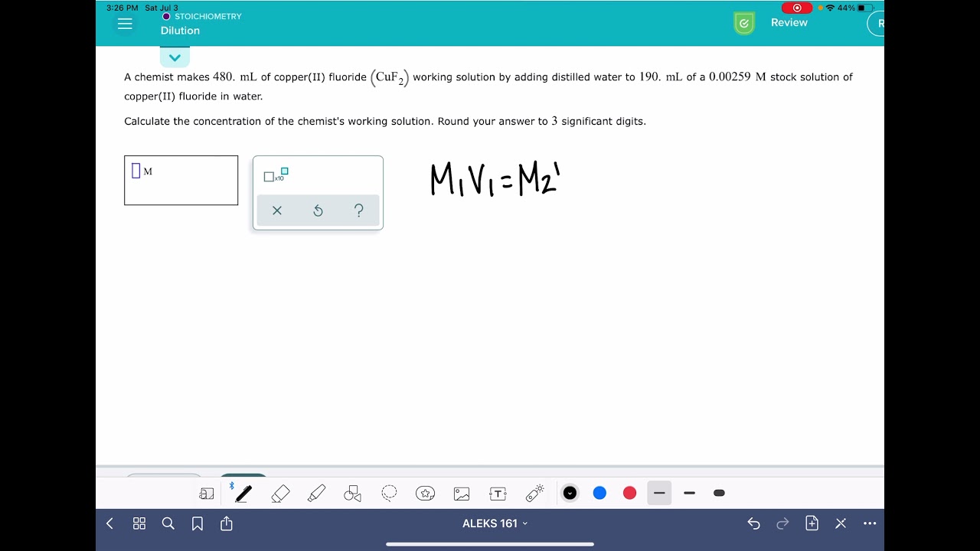
Task: Click the battery indicator in the status bar
Action: coord(866,8)
